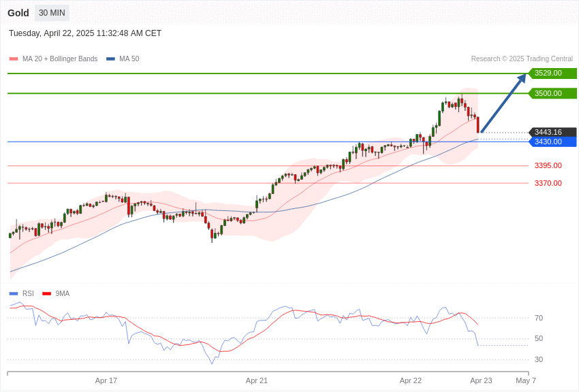Click the Apr 21 date axis label

pos(257,380)
